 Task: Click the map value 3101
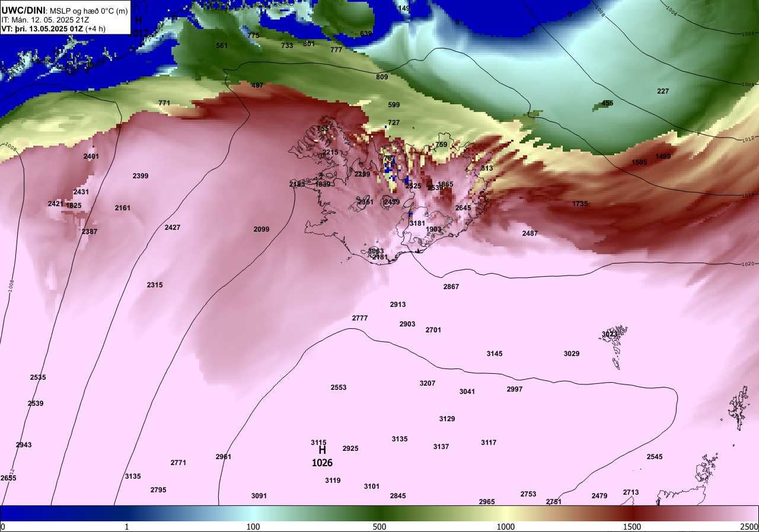[372, 486]
